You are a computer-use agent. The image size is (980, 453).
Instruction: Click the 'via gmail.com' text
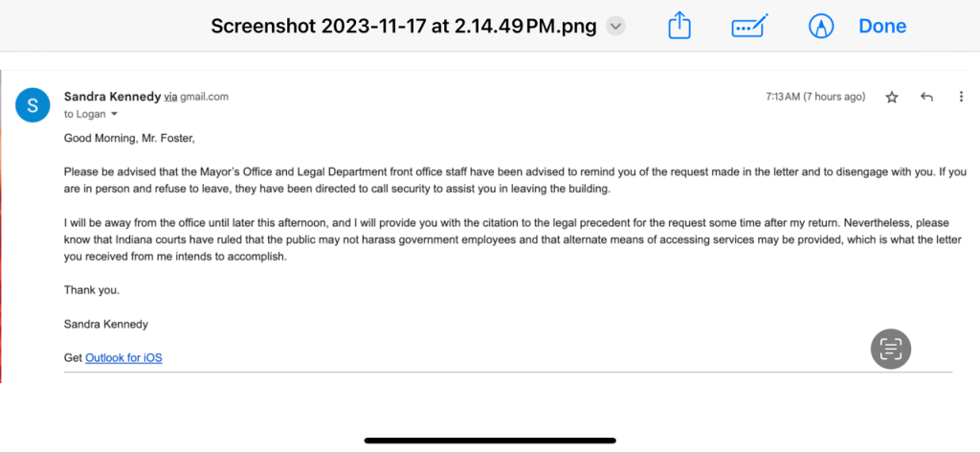click(x=196, y=97)
